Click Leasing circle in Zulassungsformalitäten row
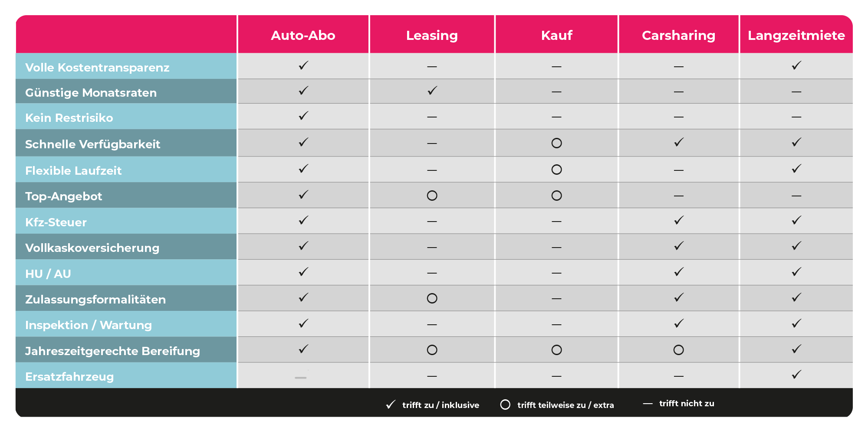The image size is (868, 434). click(x=432, y=298)
